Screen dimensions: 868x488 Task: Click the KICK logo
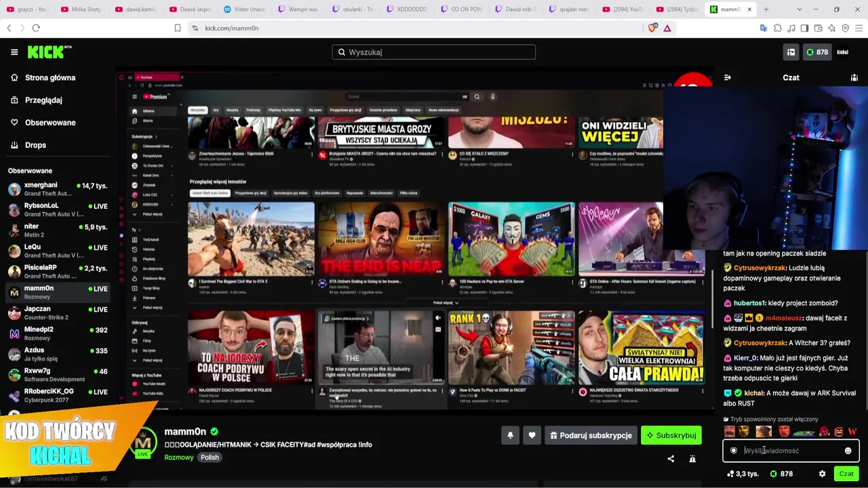click(x=50, y=52)
